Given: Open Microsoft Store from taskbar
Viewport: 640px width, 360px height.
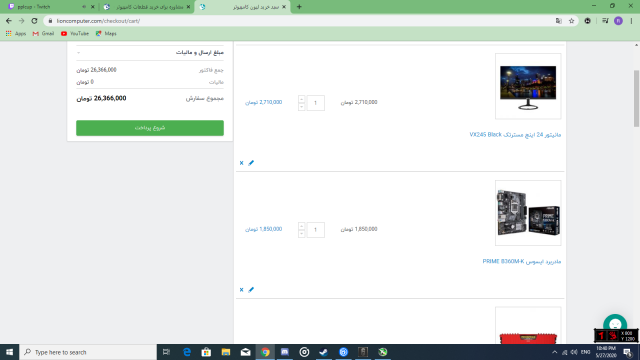Looking at the screenshot, I should [x=207, y=352].
